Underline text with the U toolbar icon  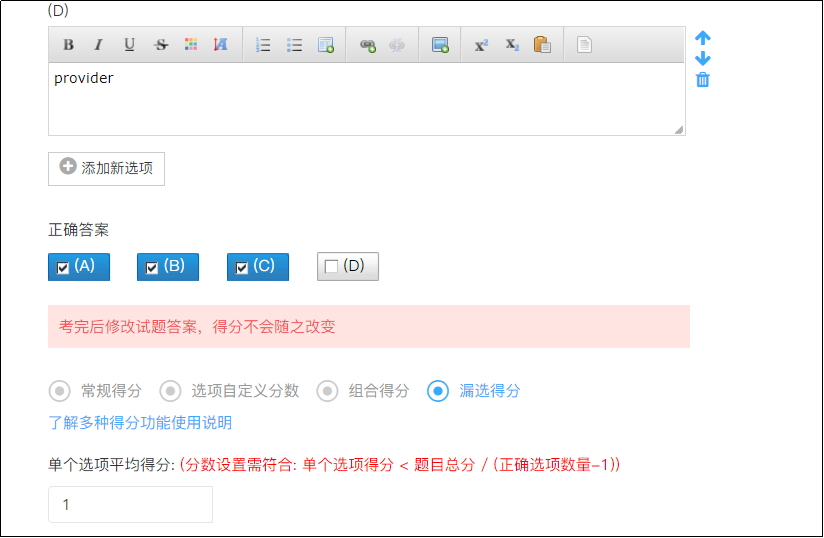pyautogui.click(x=129, y=45)
